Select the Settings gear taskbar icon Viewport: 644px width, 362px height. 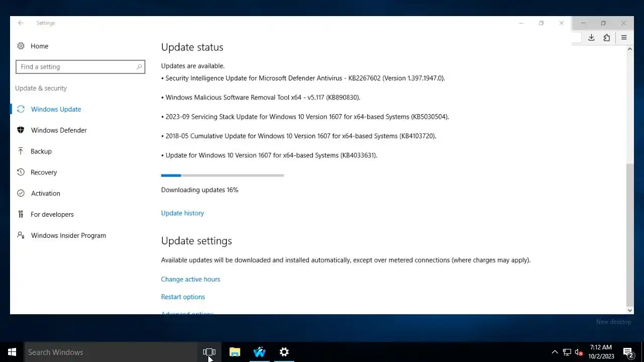point(284,352)
